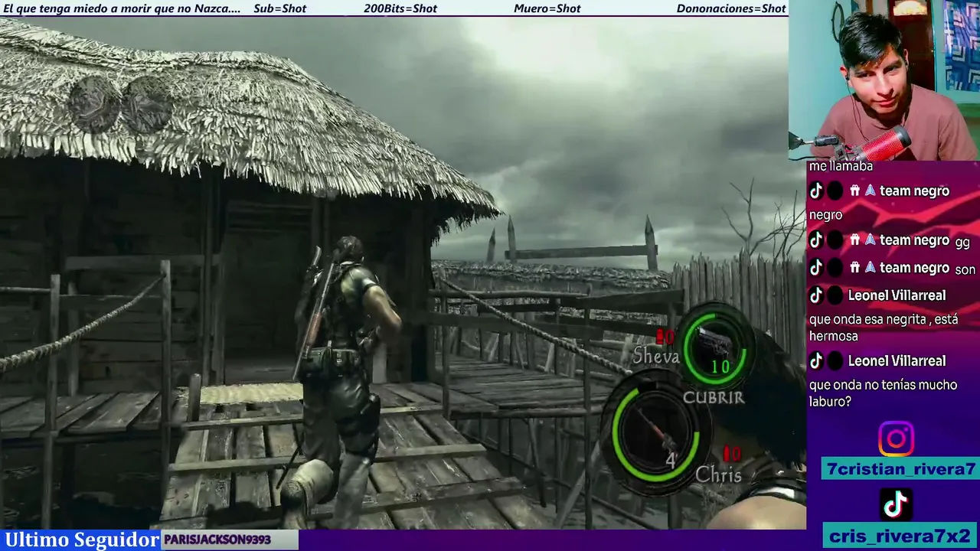Click the 'Dononaciones=Shot' banner text

[x=731, y=8]
